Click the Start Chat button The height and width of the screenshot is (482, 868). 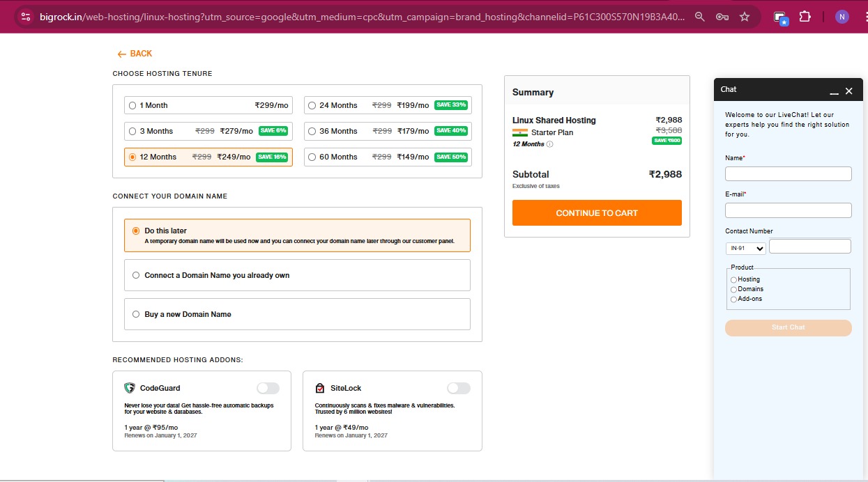788,327
